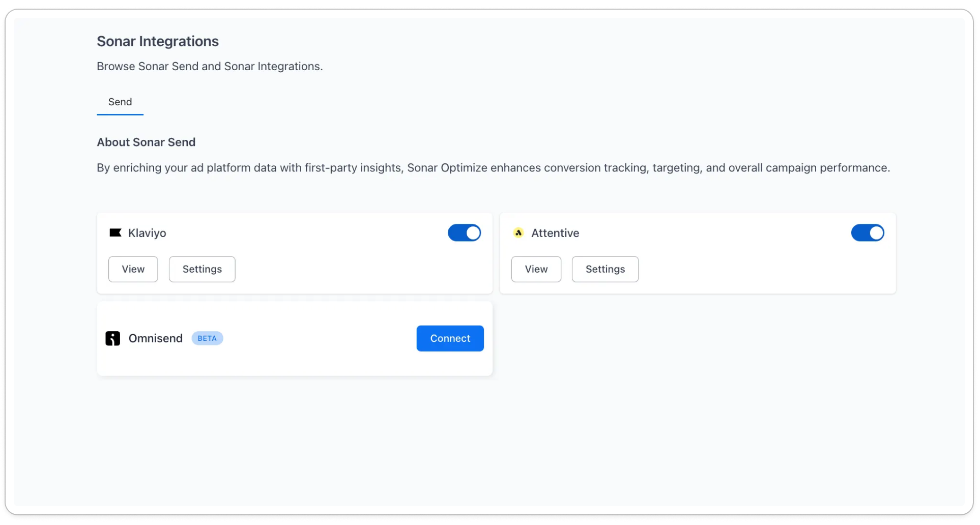Click the BETA badge next to Omnisend
Image resolution: width=980 pixels, height=525 pixels.
(x=207, y=338)
